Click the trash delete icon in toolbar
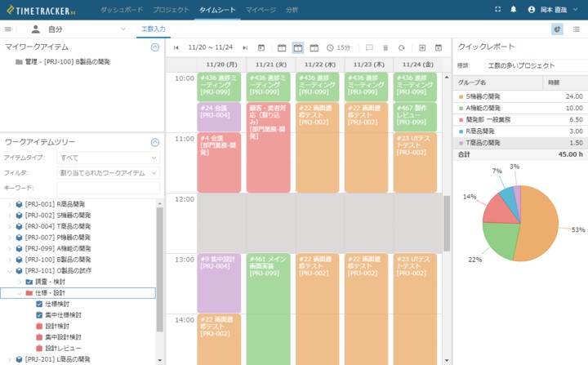The image size is (588, 365). point(385,47)
